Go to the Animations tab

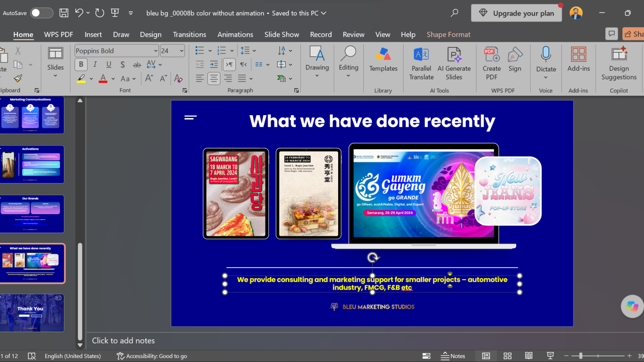click(x=235, y=34)
